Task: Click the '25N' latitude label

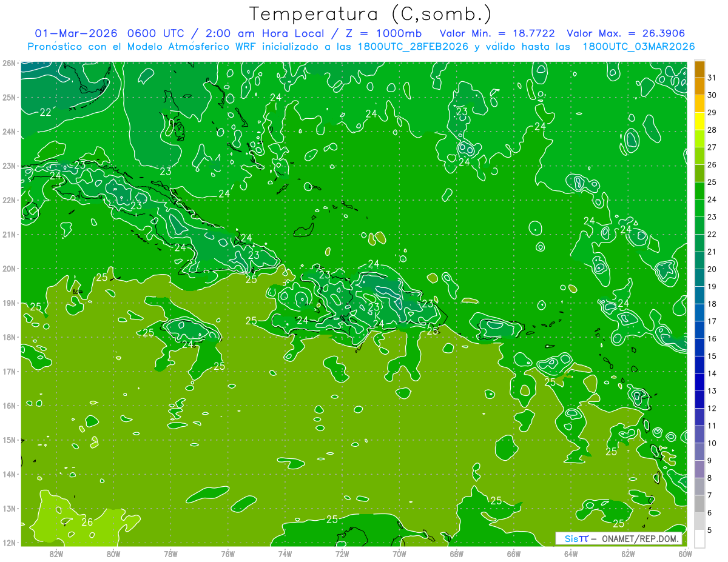Action: pos(9,97)
